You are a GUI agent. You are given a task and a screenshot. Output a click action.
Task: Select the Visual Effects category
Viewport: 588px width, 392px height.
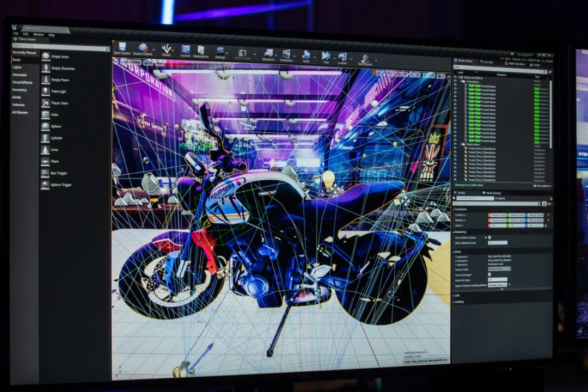(22, 82)
